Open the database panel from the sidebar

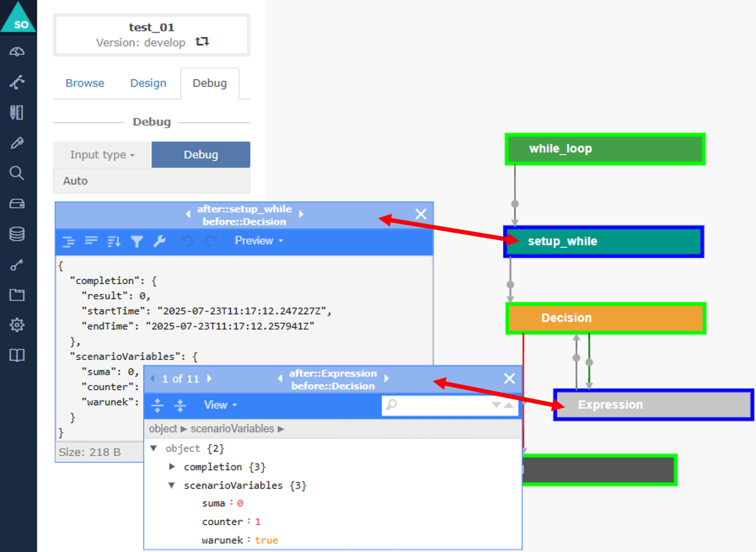17,234
